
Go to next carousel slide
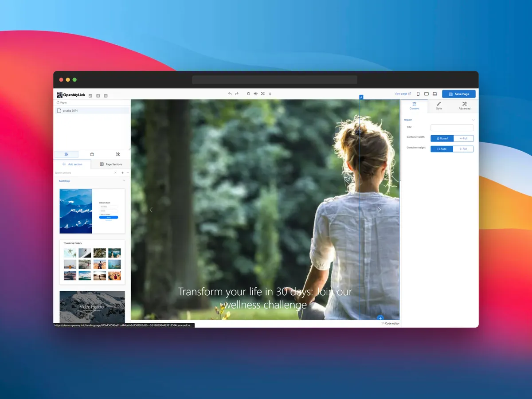379,210
